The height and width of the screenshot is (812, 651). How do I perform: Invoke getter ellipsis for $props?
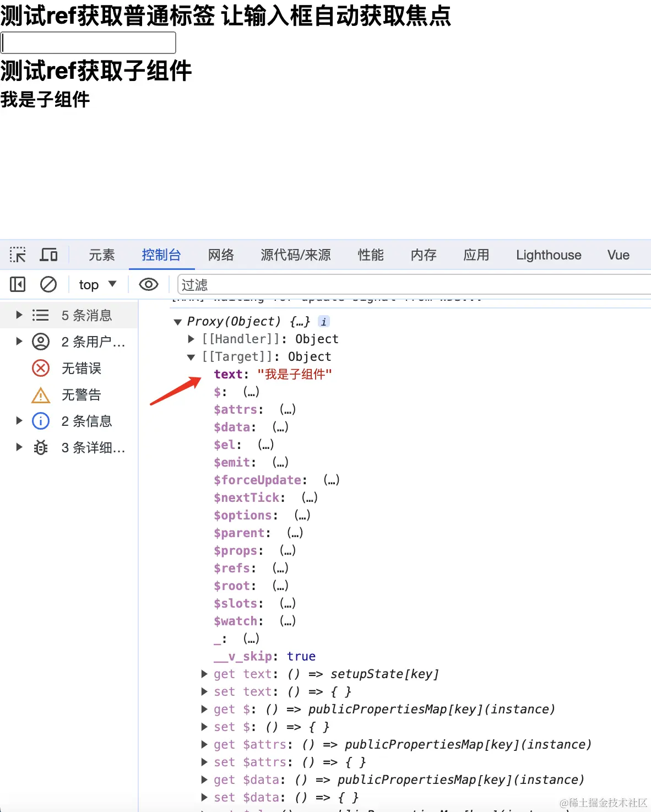287,550
